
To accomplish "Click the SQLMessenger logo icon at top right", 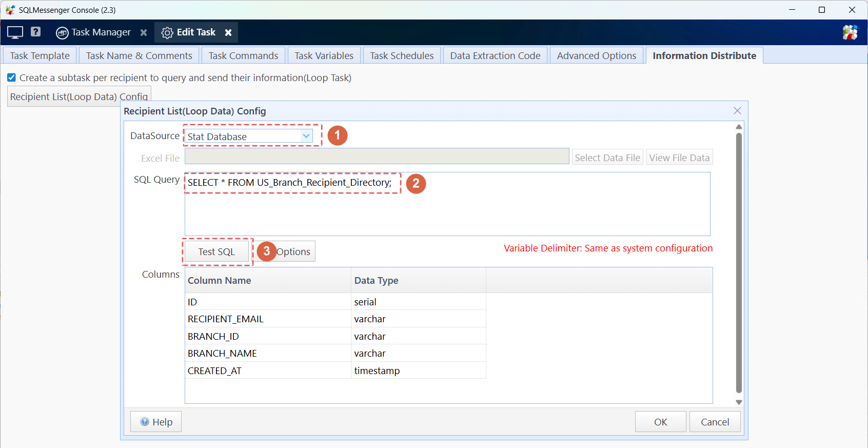I will pos(850,32).
